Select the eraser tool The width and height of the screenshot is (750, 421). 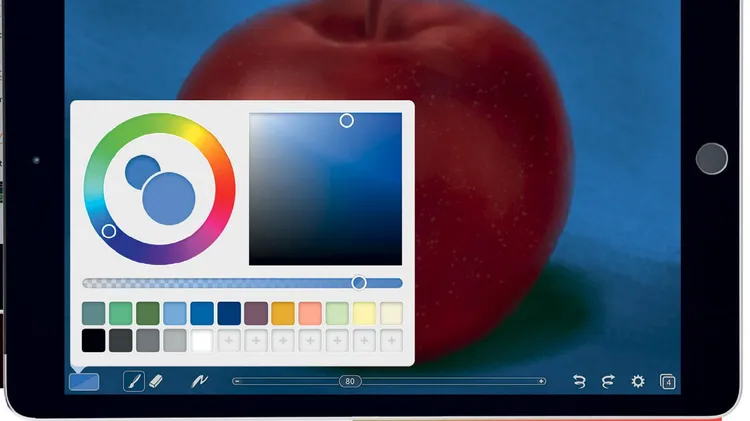156,381
